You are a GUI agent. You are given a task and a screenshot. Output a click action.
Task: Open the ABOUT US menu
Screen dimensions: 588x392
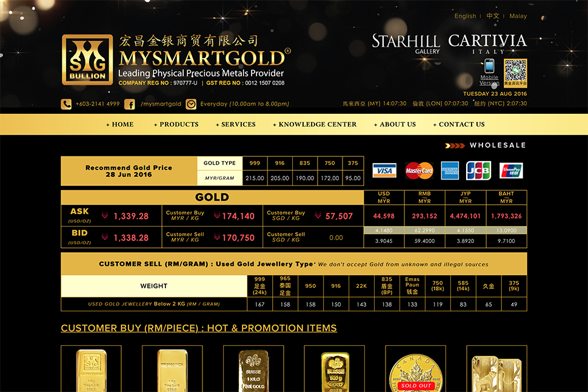(x=395, y=124)
